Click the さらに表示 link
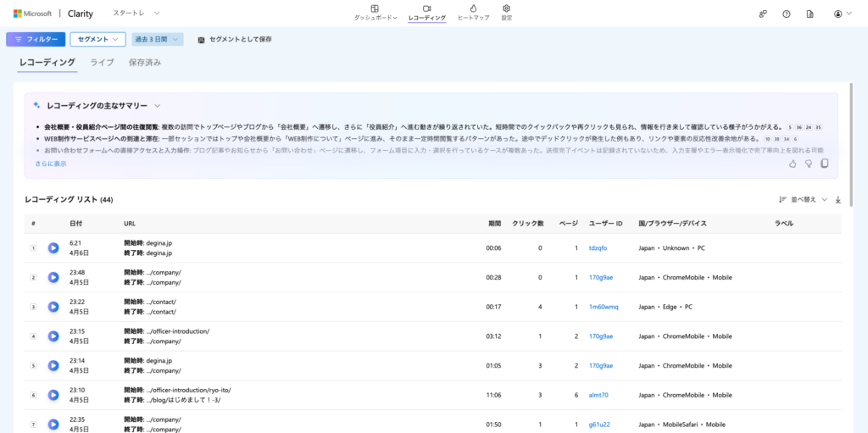Image resolution: width=868 pixels, height=433 pixels. (x=50, y=164)
